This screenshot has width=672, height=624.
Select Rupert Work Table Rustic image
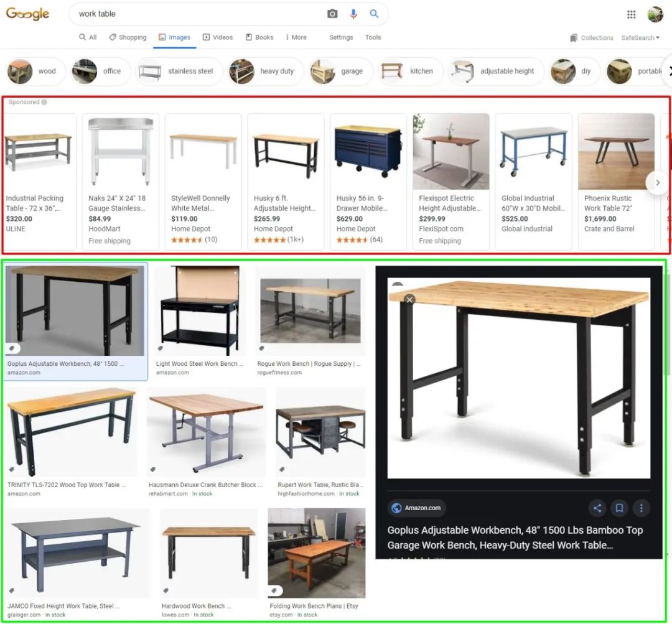[x=321, y=432]
